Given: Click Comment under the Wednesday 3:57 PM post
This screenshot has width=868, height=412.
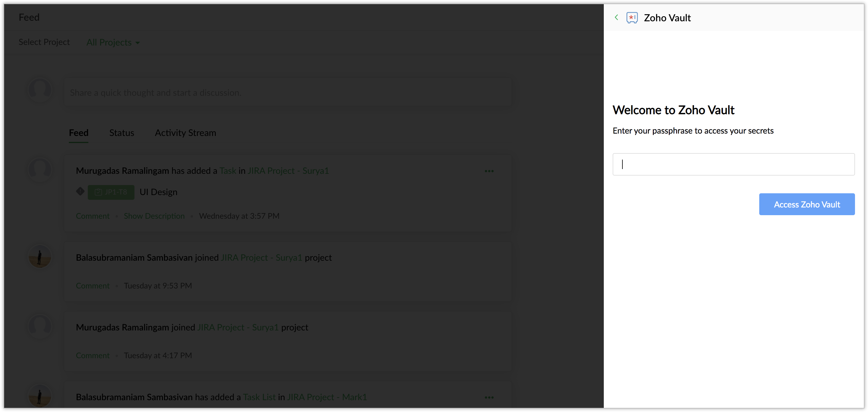Looking at the screenshot, I should pyautogui.click(x=93, y=216).
